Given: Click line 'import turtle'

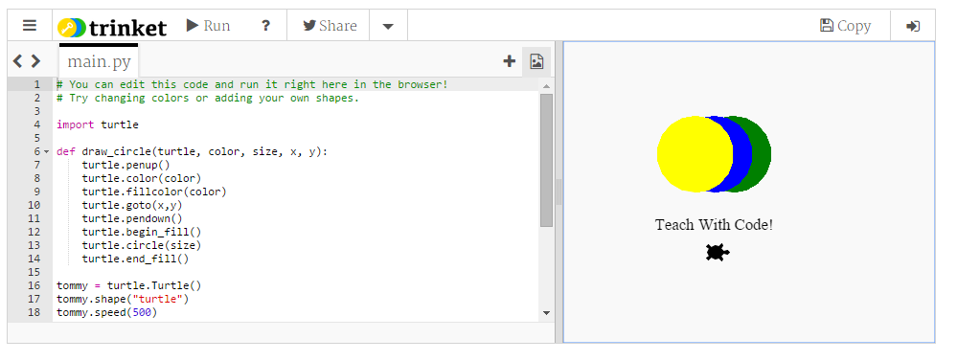Looking at the screenshot, I should point(98,124).
